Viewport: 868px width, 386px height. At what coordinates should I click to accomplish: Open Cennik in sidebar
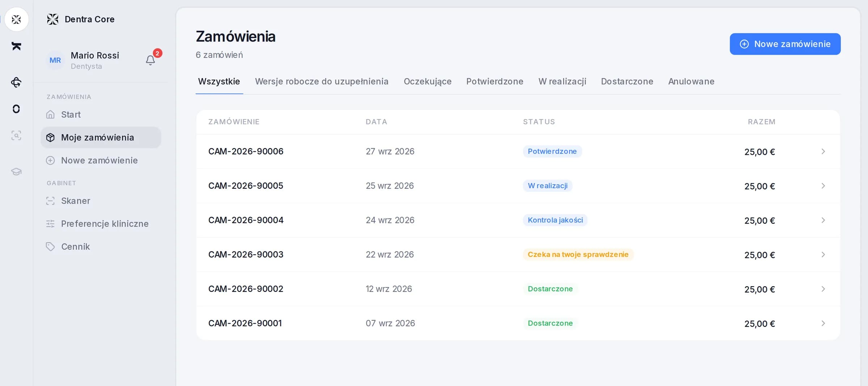[101, 246]
